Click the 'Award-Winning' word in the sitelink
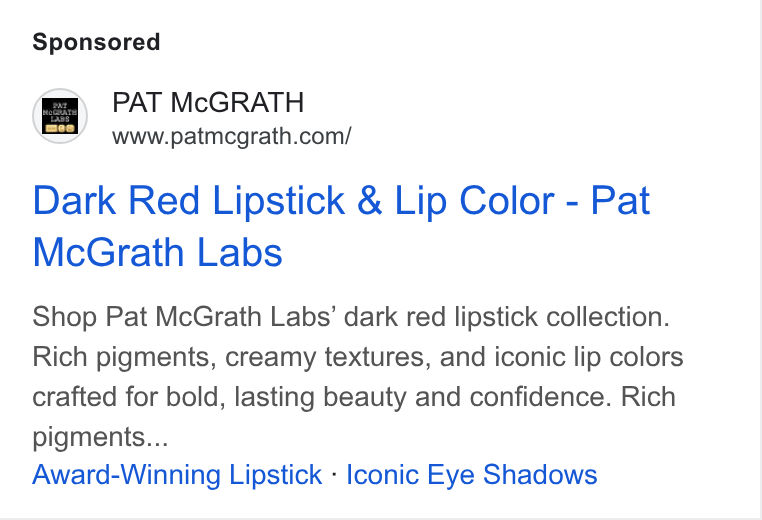This screenshot has height=520, width=762. (x=125, y=474)
